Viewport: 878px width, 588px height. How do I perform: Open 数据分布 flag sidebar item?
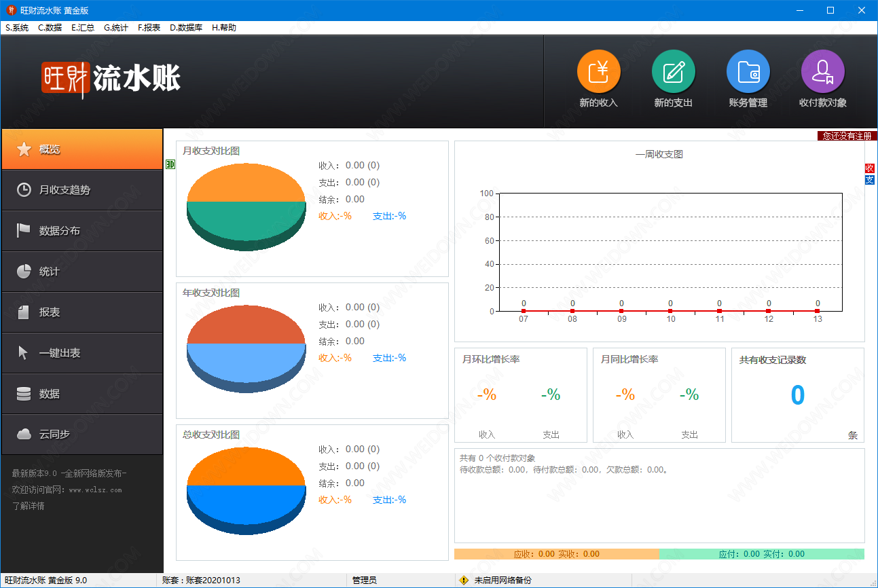coord(82,231)
